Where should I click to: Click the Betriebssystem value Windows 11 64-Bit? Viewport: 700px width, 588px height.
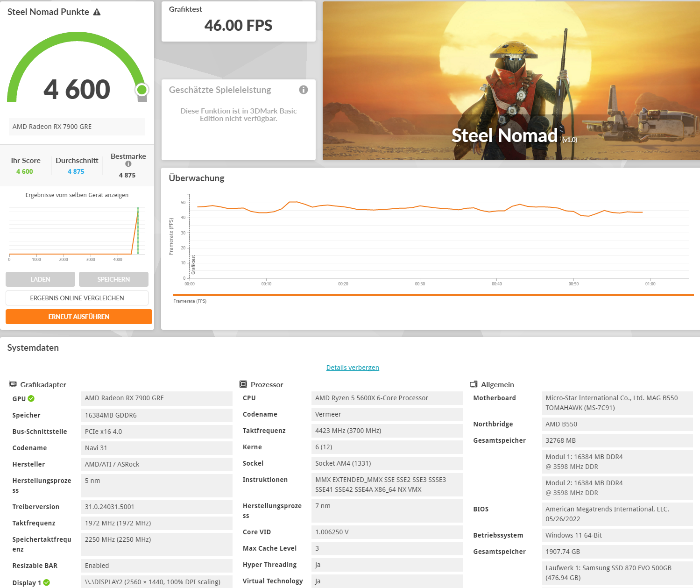[617, 535]
